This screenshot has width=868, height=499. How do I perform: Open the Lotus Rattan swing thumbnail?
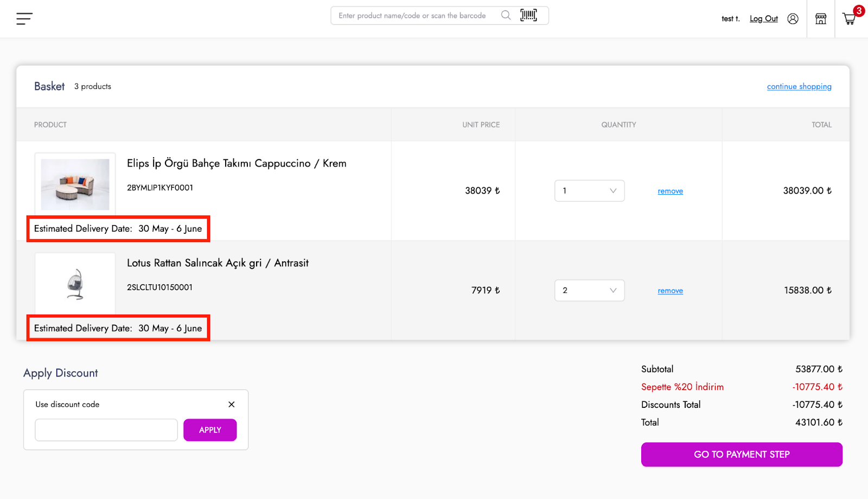click(75, 284)
